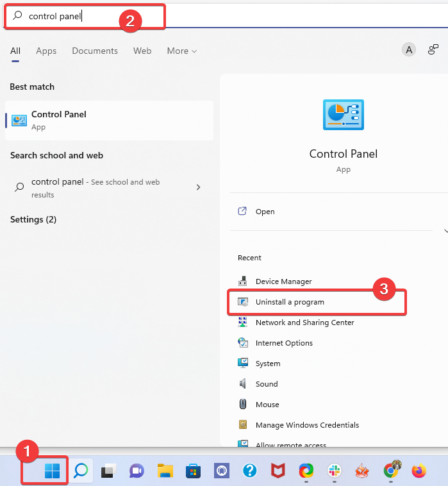
Task: Open Manage Windows Credentials
Action: point(308,424)
